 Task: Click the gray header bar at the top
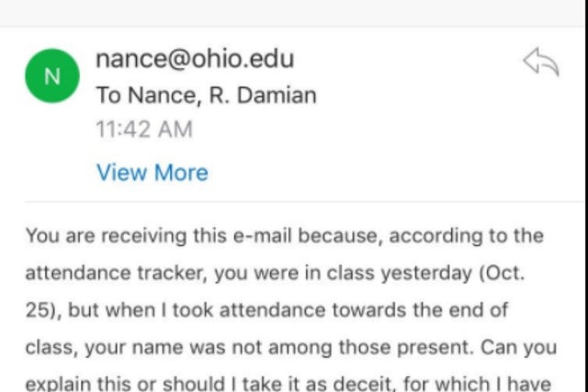point(294,13)
